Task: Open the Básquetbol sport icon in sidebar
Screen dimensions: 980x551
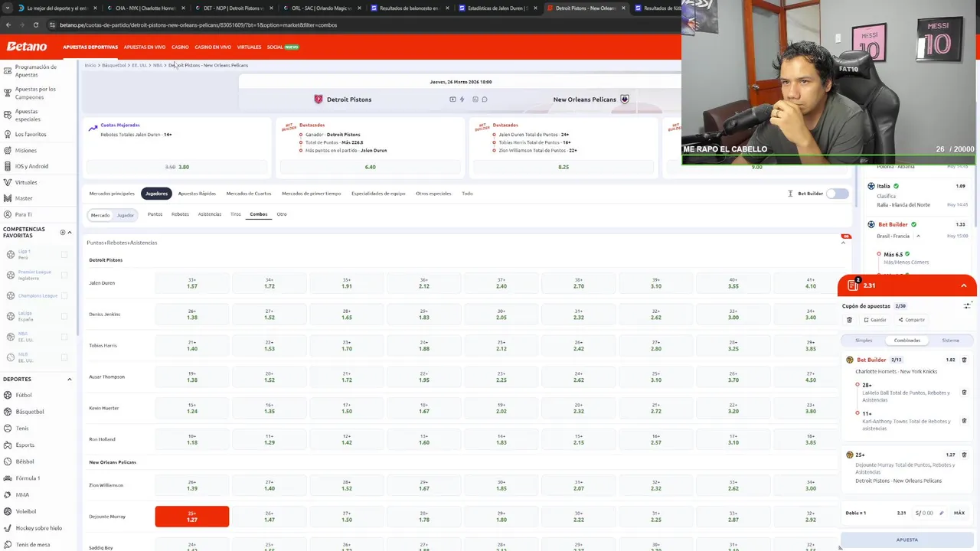Action: tap(8, 412)
